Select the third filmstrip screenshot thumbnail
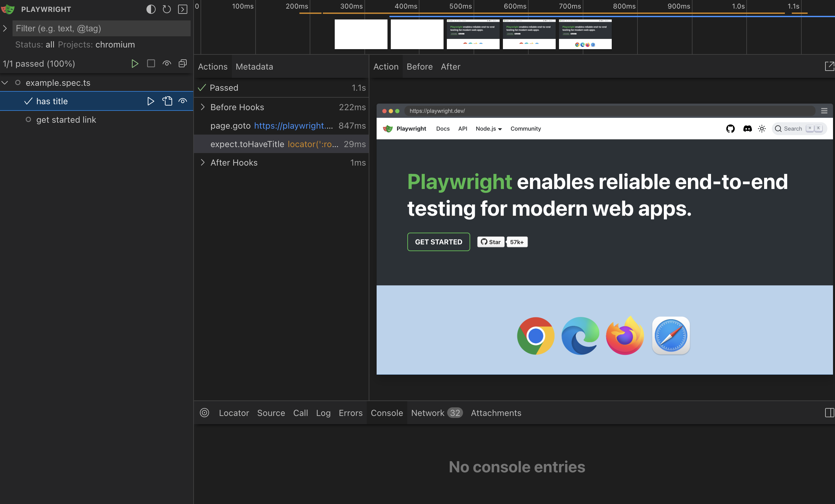This screenshot has height=504, width=835. point(473,34)
